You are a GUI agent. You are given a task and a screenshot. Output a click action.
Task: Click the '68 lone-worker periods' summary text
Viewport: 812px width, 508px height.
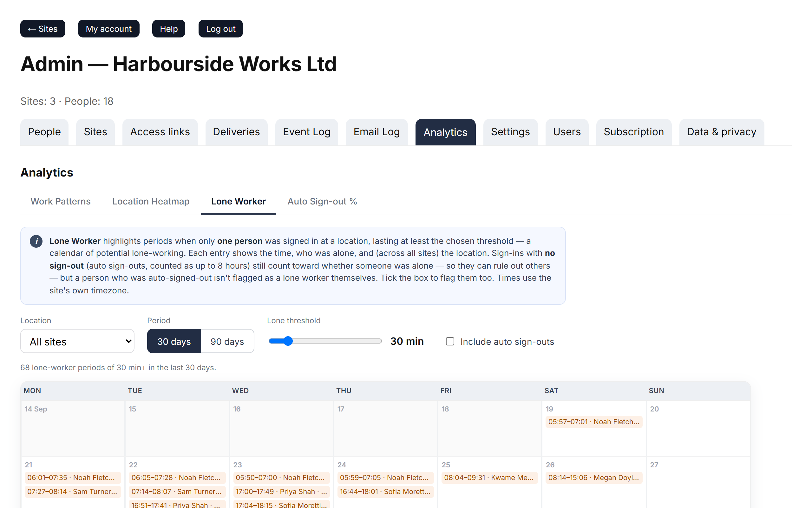118,368
